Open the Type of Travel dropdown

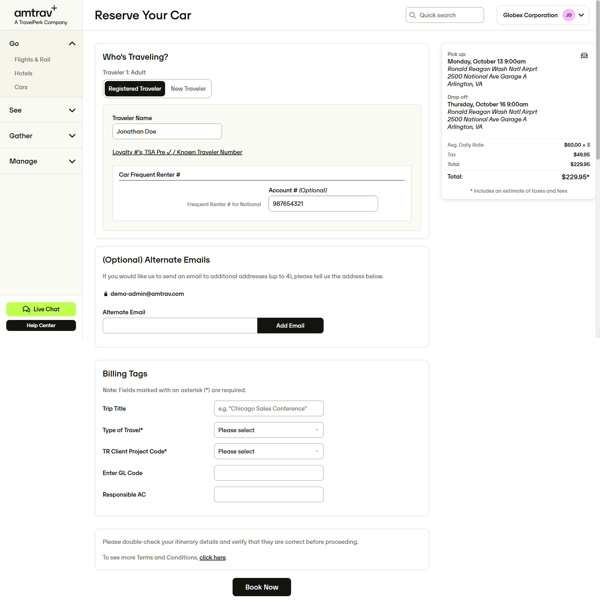point(268,430)
